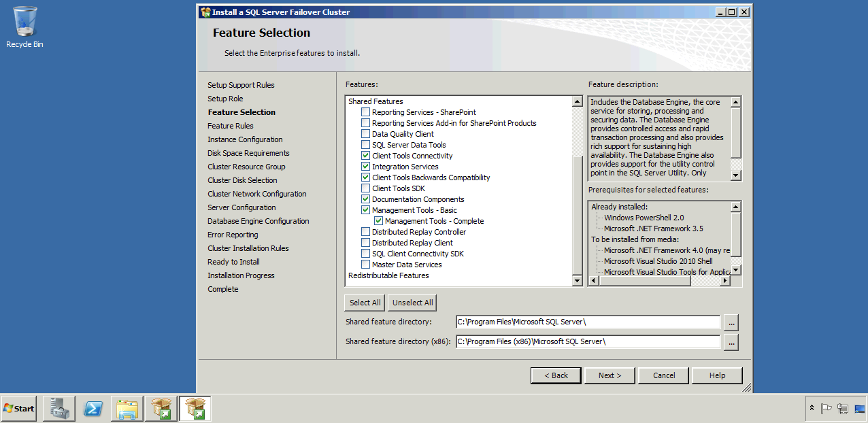Click the rightmost system tray icon
Viewport: 868px width, 423px height.
click(x=859, y=409)
